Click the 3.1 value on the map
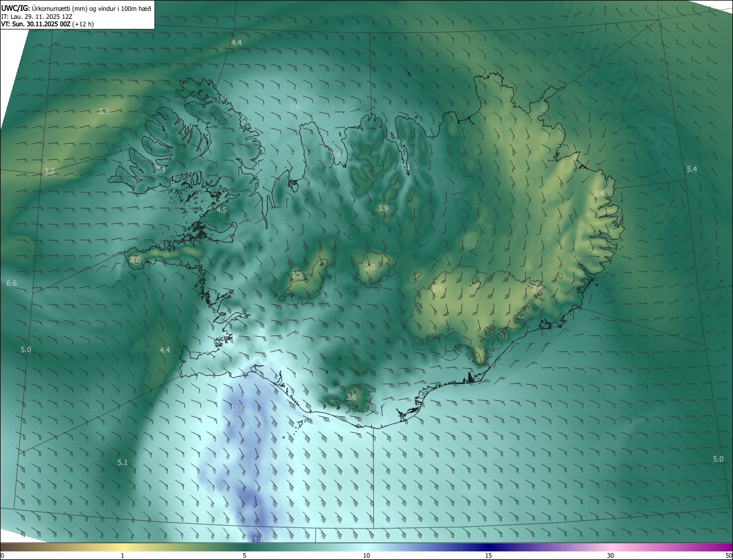This screenshot has width=733, height=560. click(x=103, y=111)
